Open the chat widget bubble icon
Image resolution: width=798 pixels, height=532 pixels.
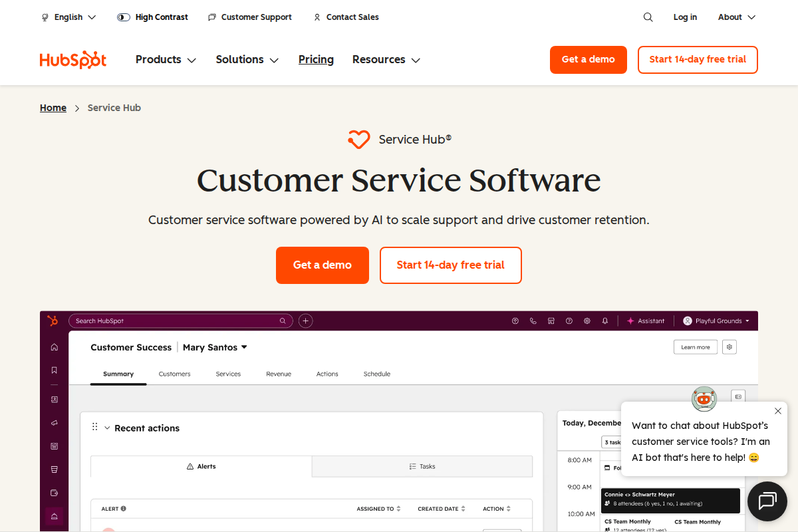click(x=767, y=501)
